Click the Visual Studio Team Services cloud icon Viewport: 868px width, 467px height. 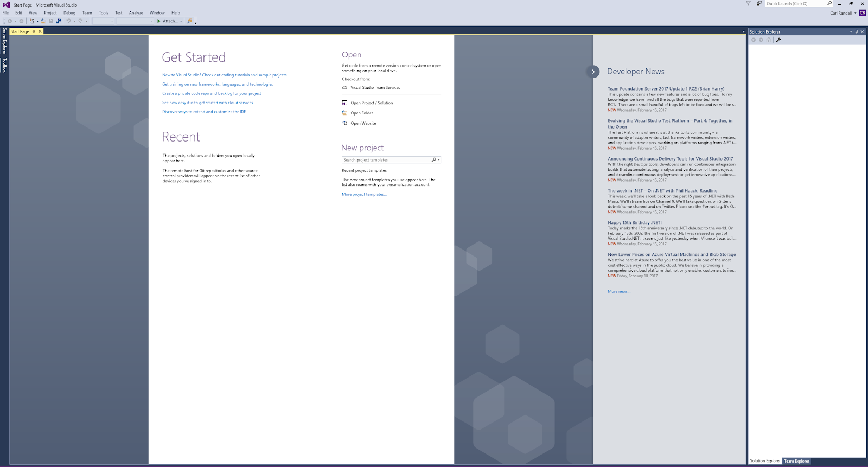coord(344,87)
